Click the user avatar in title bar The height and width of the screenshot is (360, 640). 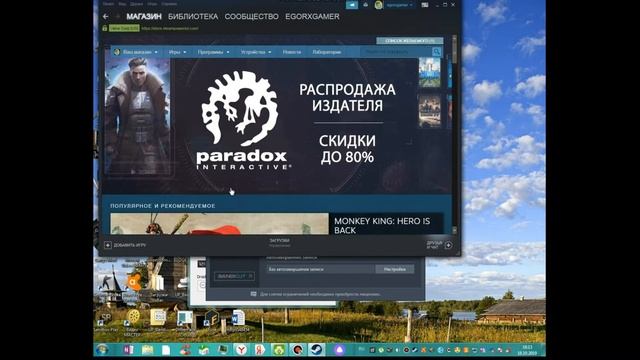379,5
